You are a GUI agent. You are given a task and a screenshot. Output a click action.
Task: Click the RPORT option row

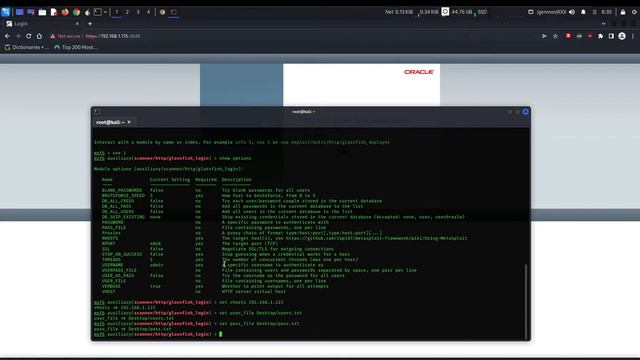click(x=190, y=243)
